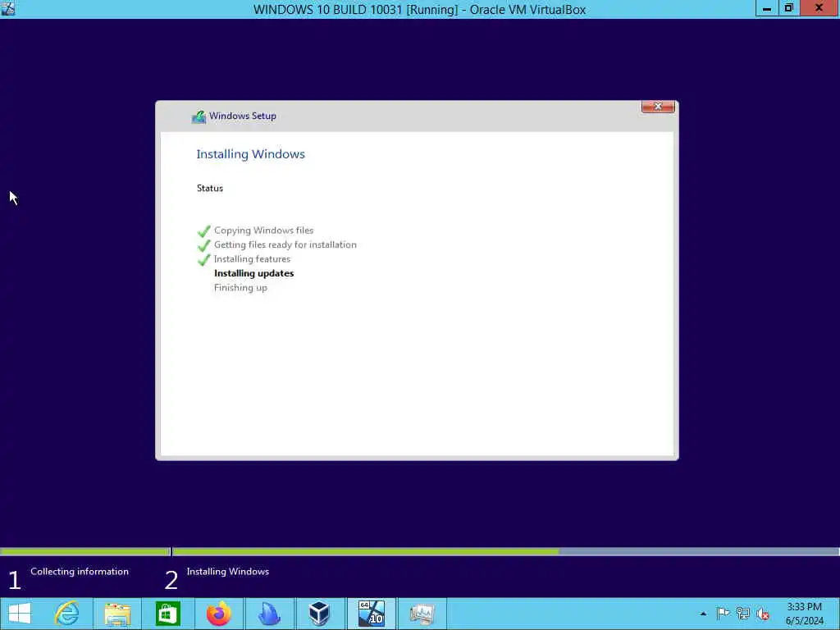Click the Installing Windows progress bar
This screenshot has width=840, height=630.
pos(505,551)
